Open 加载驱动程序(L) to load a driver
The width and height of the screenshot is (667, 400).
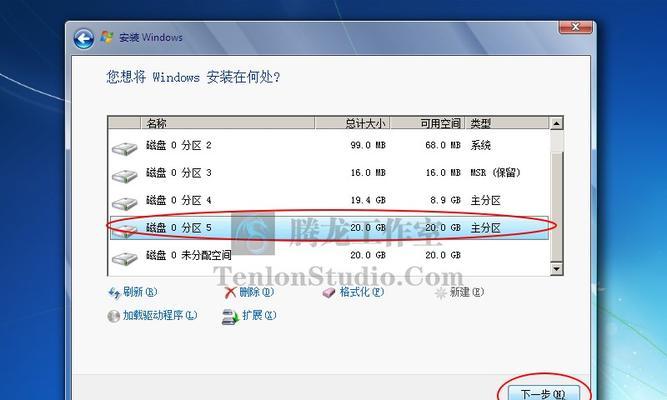160,315
